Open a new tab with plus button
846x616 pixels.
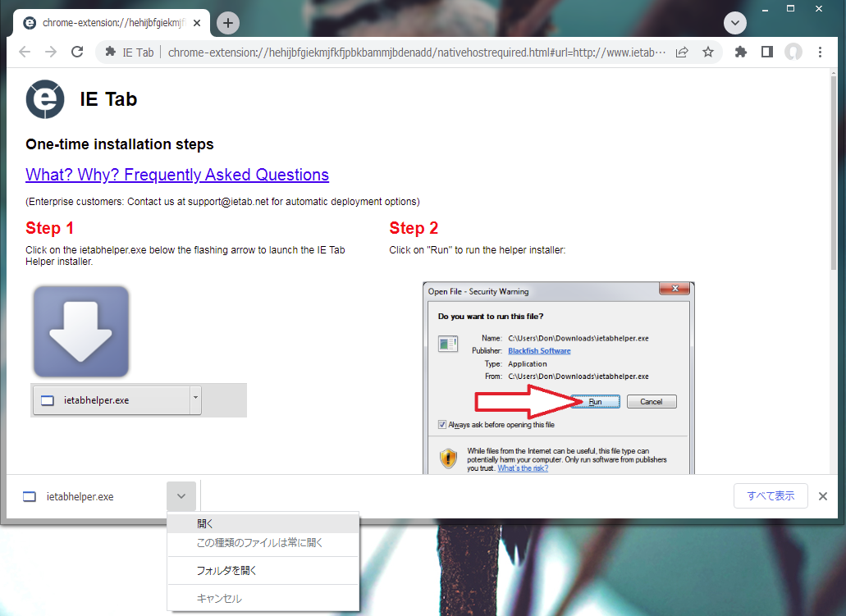[x=227, y=23]
